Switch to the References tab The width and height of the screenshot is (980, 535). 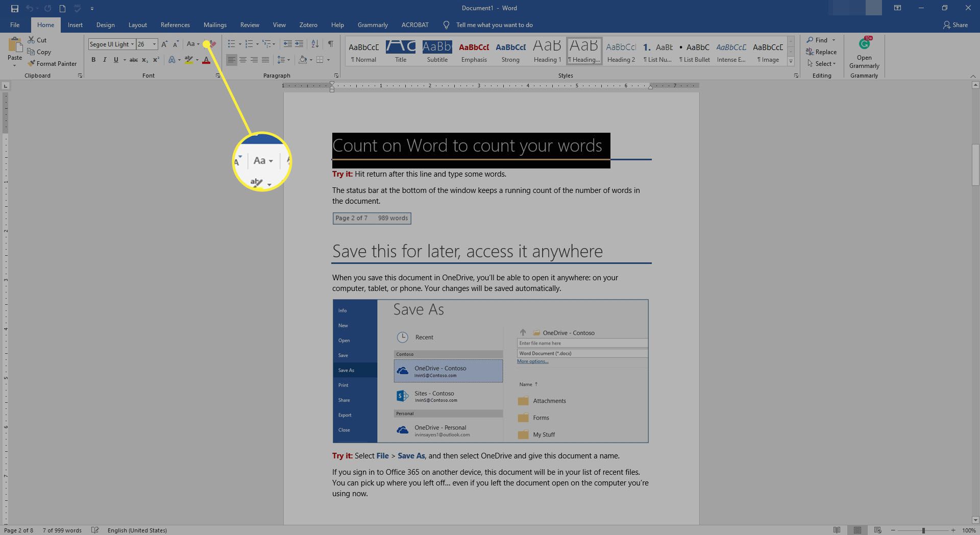pos(175,25)
